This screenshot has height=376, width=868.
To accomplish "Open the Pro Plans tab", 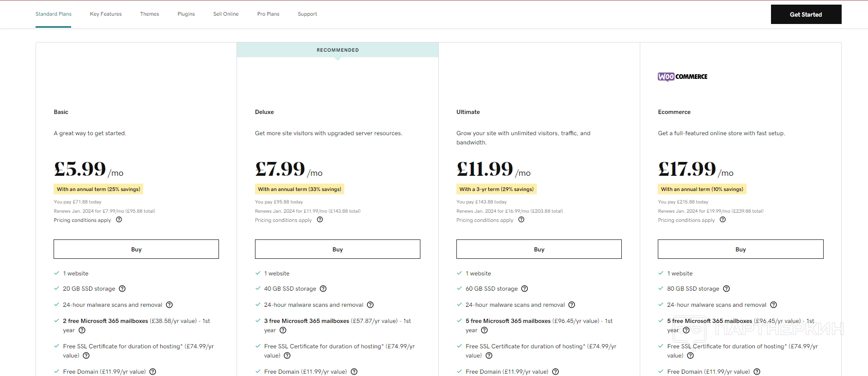I will [x=268, y=14].
